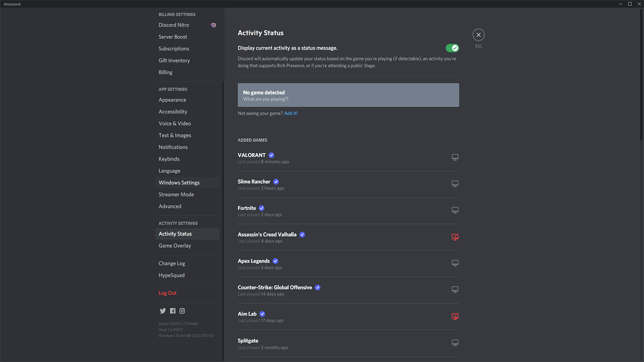This screenshot has width=644, height=362.
Task: Open Advanced settings
Action: point(187,206)
